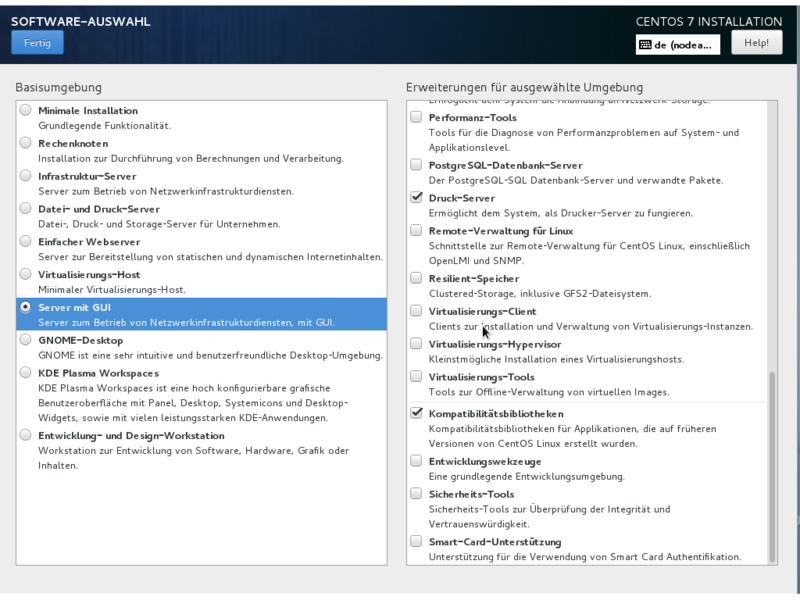Tick the Sicherheits-Tools checkbox
The width and height of the screenshot is (800, 600).
click(416, 494)
